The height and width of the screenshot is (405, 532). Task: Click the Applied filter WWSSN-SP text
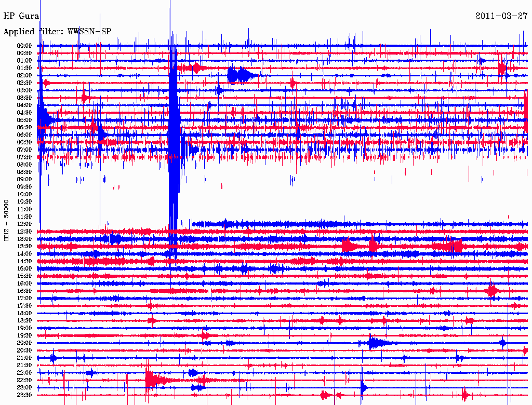point(57,32)
